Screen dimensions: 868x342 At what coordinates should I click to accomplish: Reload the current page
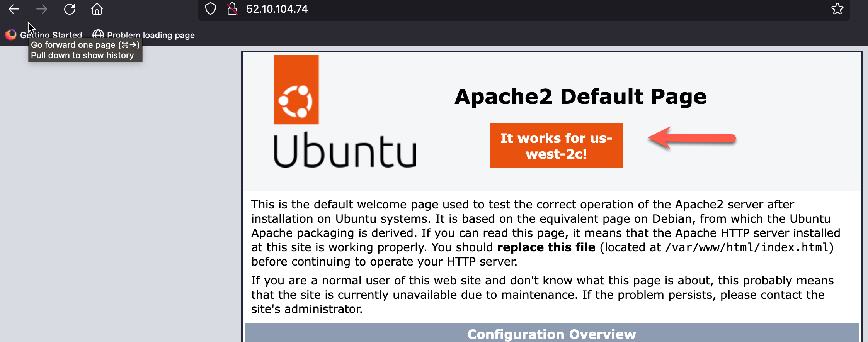(x=70, y=9)
